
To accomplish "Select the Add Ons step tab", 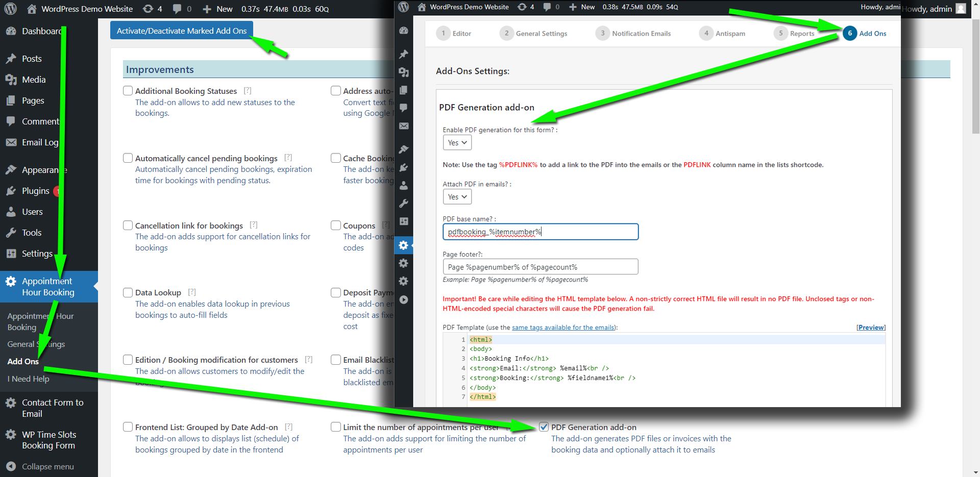I will pos(865,33).
